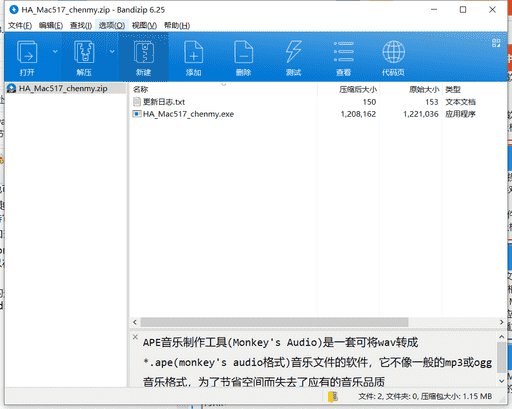Close the archive comment panel
The width and height of the screenshot is (512, 409).
coord(135,337)
